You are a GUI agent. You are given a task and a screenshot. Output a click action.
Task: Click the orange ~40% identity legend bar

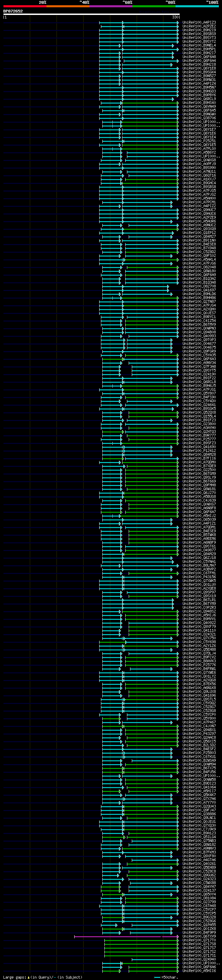click(68, 6)
